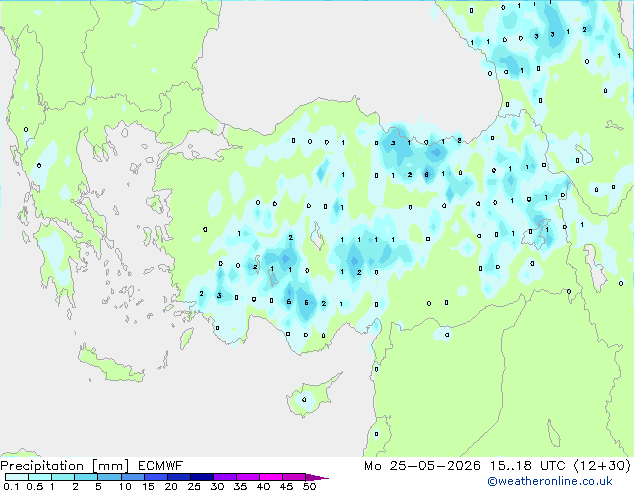Click the '0.5' legend scale label

coord(35,486)
